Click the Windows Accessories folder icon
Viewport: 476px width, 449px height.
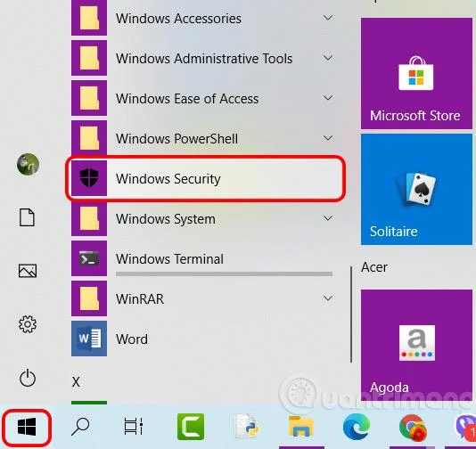89,18
